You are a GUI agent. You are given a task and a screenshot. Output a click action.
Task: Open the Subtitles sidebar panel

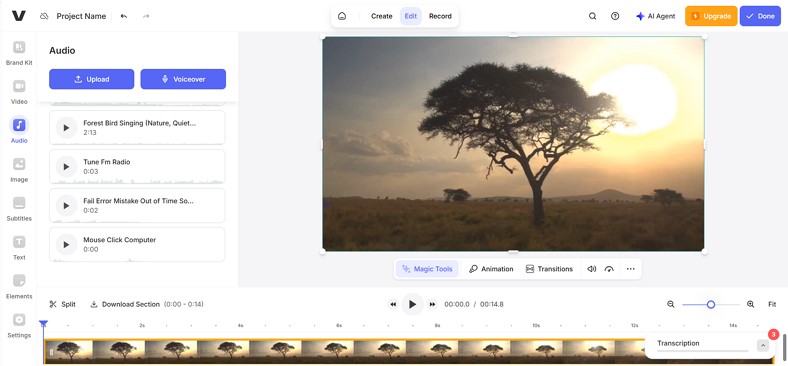(19, 208)
